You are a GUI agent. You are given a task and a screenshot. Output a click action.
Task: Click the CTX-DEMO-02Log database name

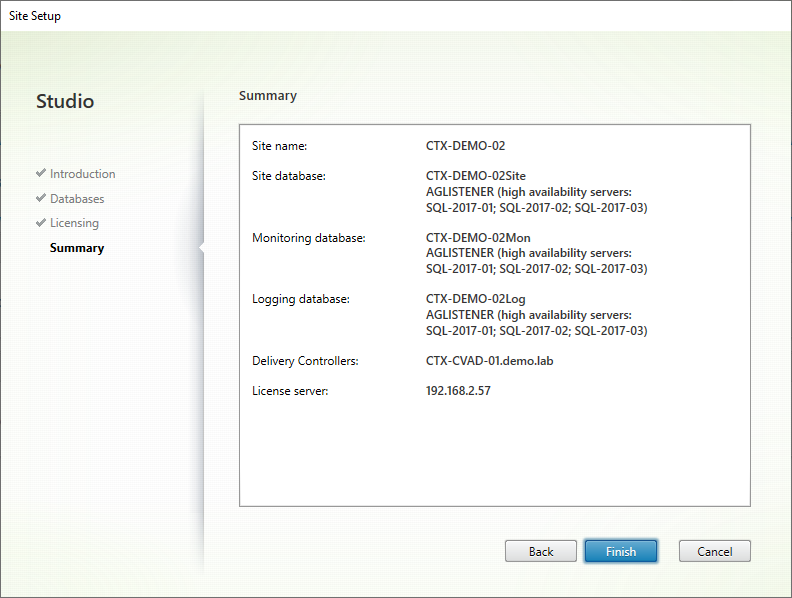[x=475, y=299]
